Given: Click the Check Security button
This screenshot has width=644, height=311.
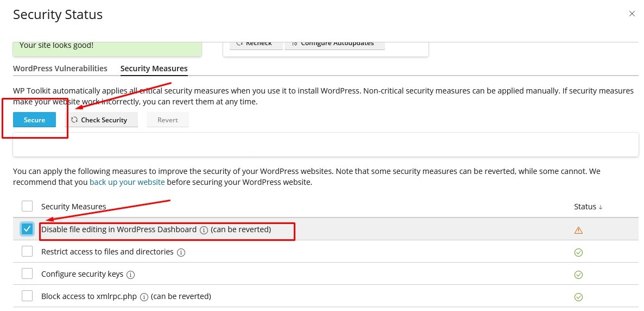Looking at the screenshot, I should (102, 120).
